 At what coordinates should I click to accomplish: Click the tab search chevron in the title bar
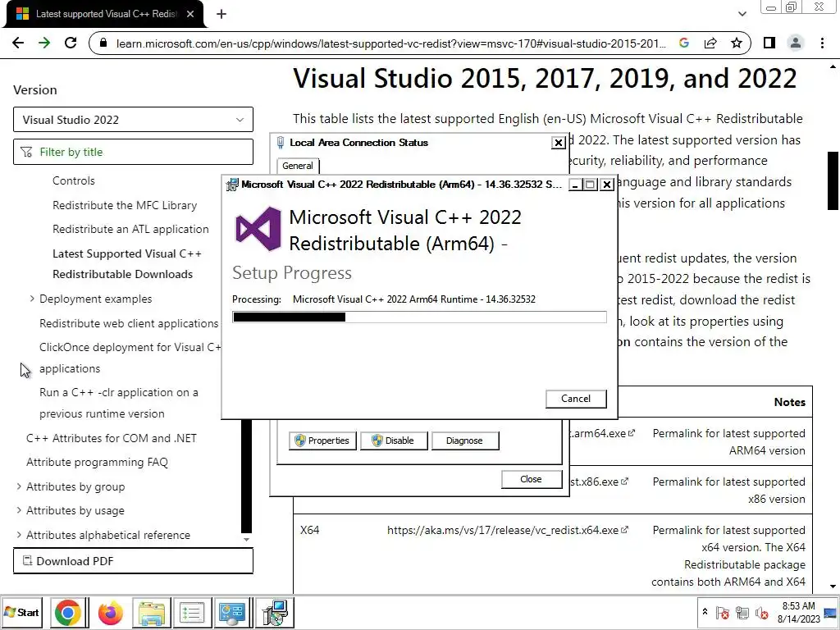pos(742,14)
